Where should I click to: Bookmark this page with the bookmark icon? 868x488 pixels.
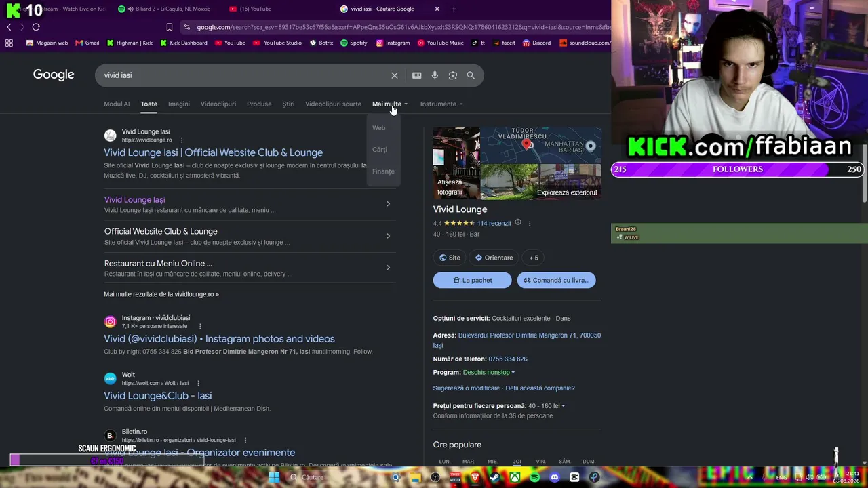coord(170,27)
